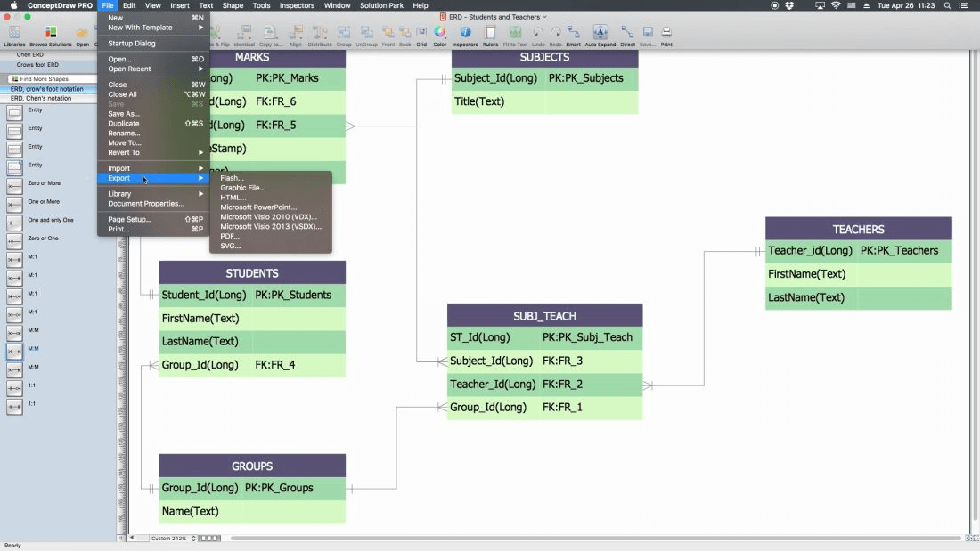Select the Zero or One connector shape
The width and height of the screenshot is (980, 551).
tap(14, 240)
